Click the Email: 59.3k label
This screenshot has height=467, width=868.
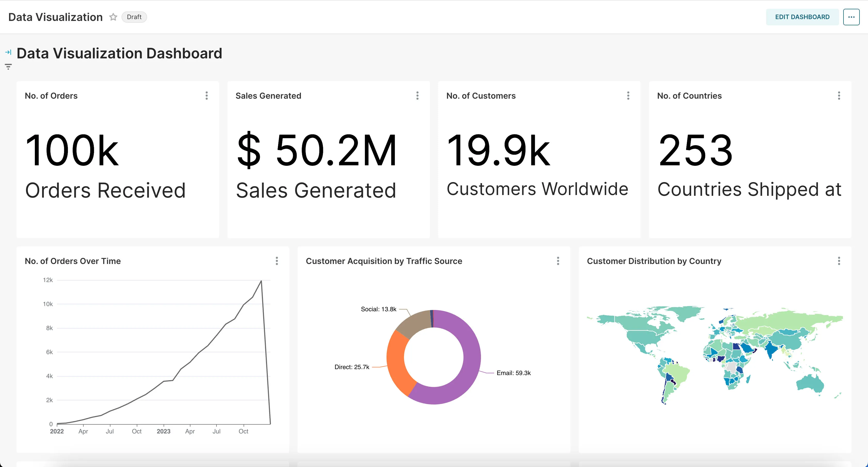pyautogui.click(x=513, y=373)
